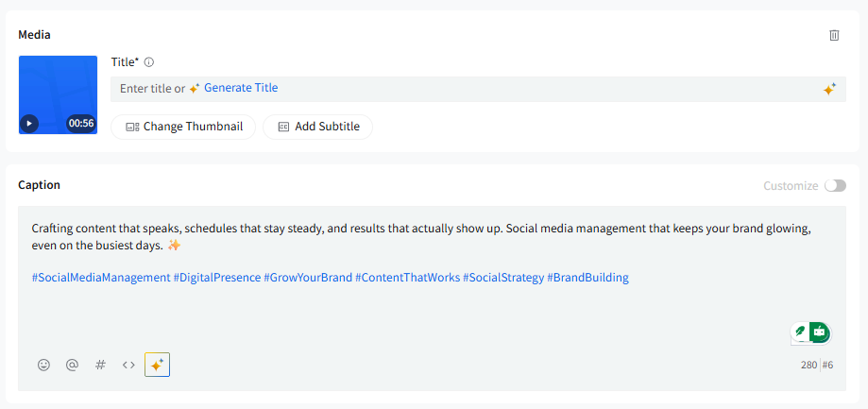Click the Generate Title link
868x409 pixels.
pos(241,88)
